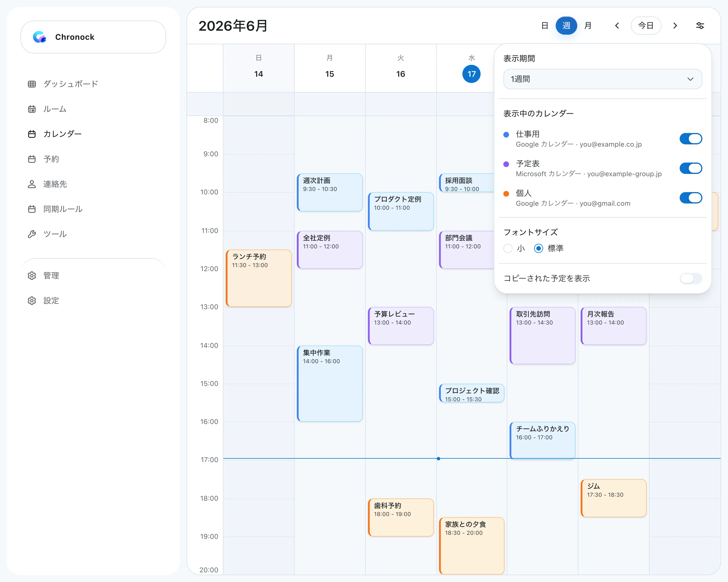Open the 予約 sidebar icon

click(x=32, y=159)
